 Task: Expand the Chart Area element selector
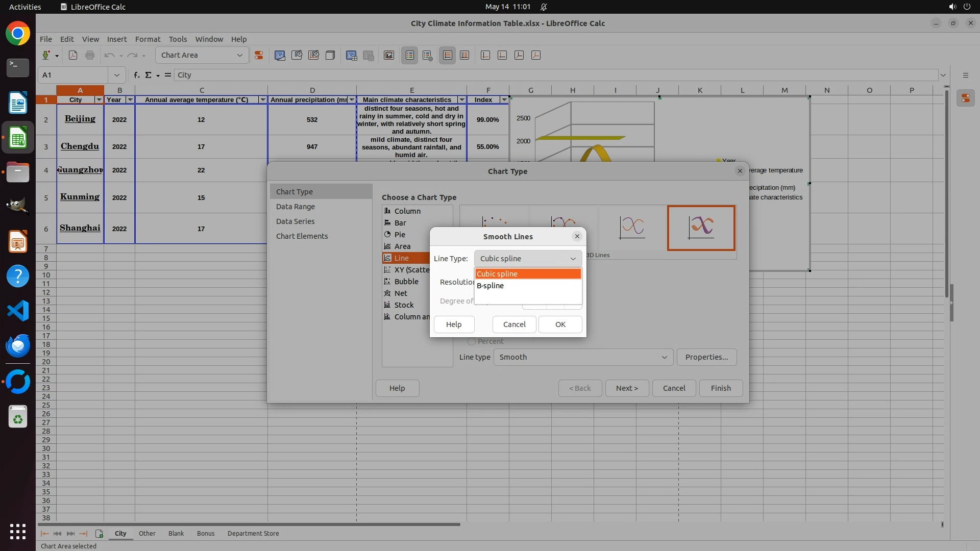(239, 55)
